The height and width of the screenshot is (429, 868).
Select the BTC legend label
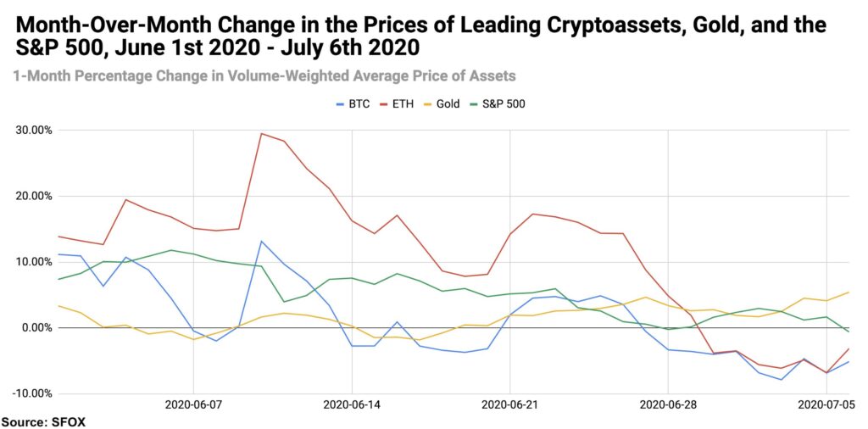pyautogui.click(x=359, y=104)
